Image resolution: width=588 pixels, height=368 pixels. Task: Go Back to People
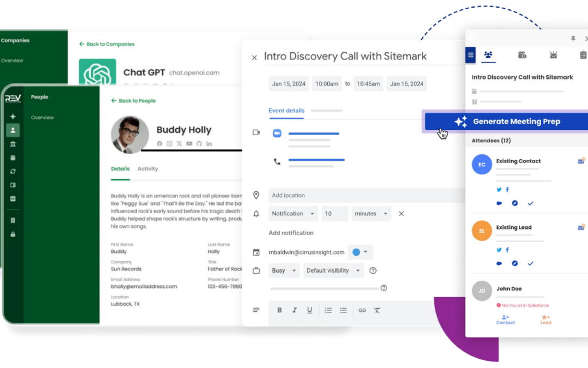(133, 101)
